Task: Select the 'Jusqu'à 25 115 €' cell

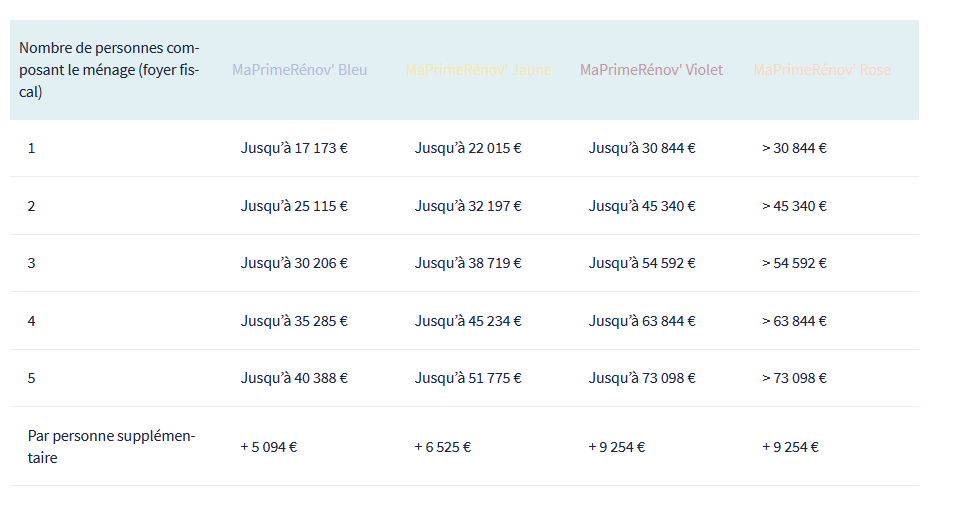Action: click(294, 206)
